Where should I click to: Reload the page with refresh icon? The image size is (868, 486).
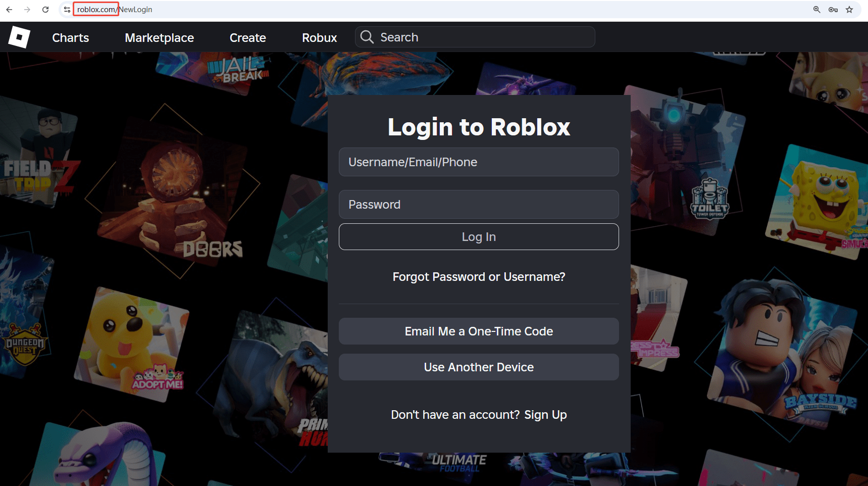45,10
